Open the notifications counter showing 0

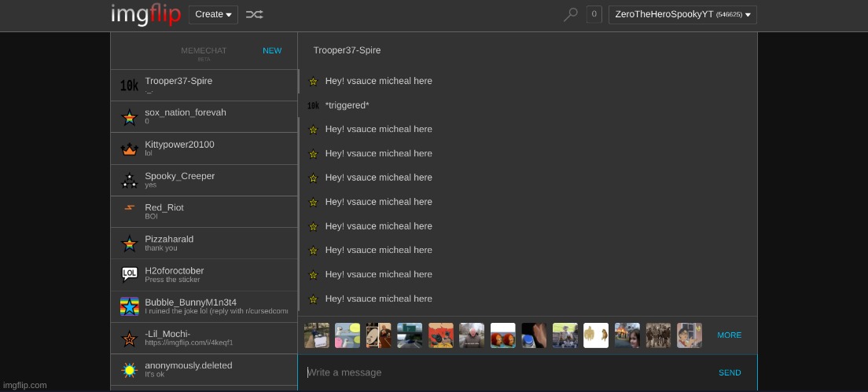coord(594,14)
